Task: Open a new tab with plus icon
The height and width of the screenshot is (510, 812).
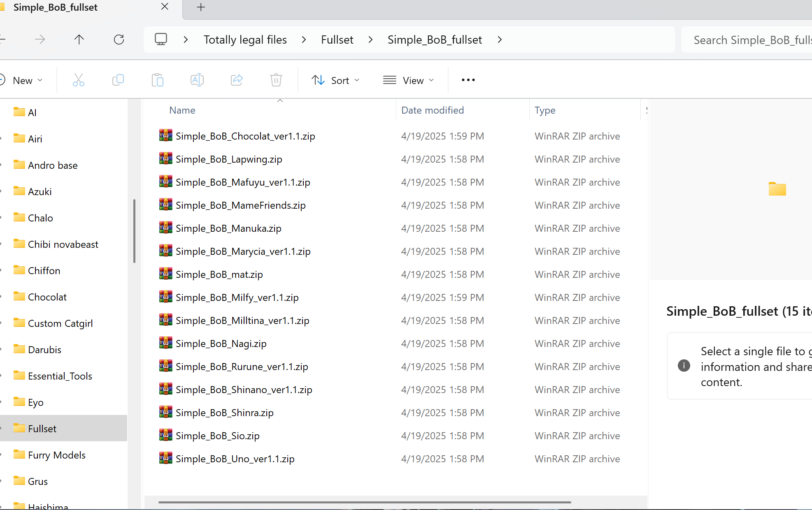Action: (201, 7)
